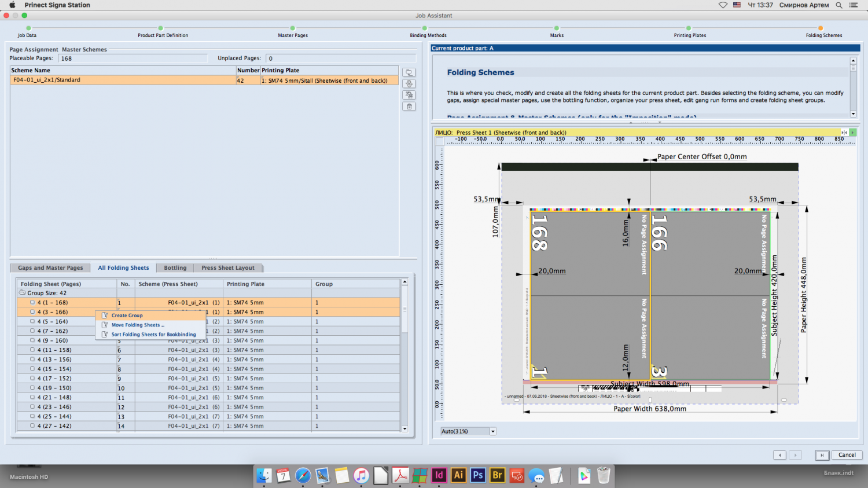The image size is (868, 488).
Task: Click the left-arrow back button next to Cancel
Action: (780, 455)
